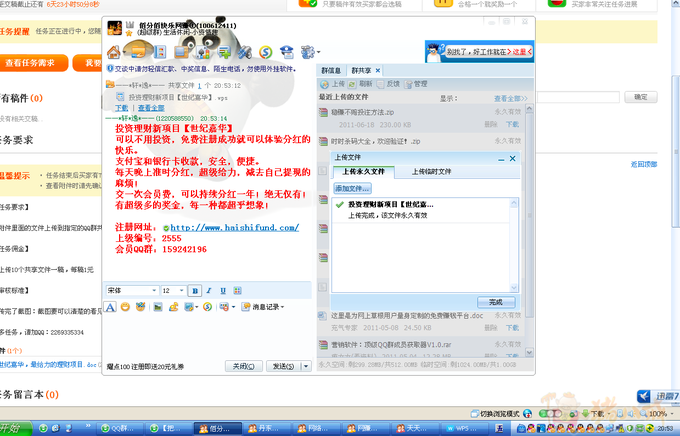Image resolution: width=680 pixels, height=436 pixels.
Task: Click the group video screen icon
Action: [x=181, y=52]
